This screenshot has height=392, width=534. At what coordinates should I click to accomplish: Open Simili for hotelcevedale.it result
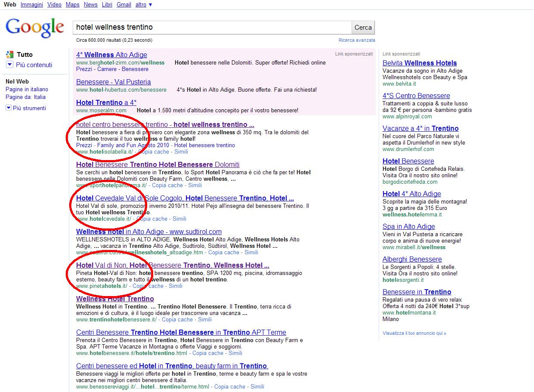179,219
